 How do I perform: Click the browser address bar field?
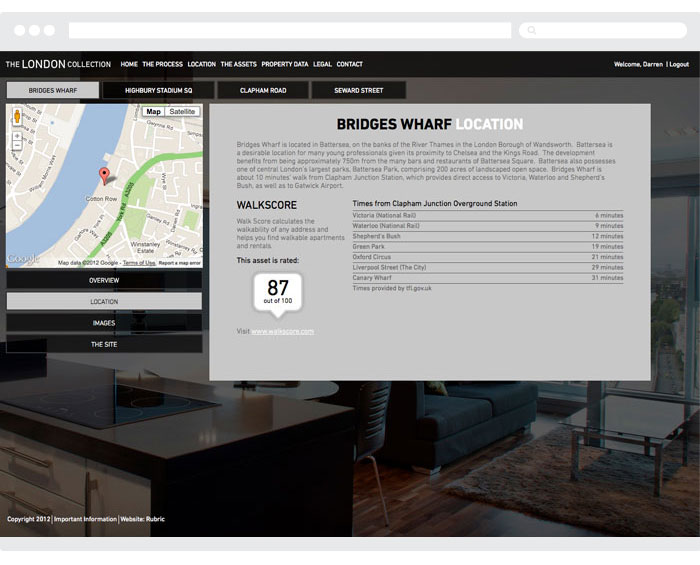290,30
